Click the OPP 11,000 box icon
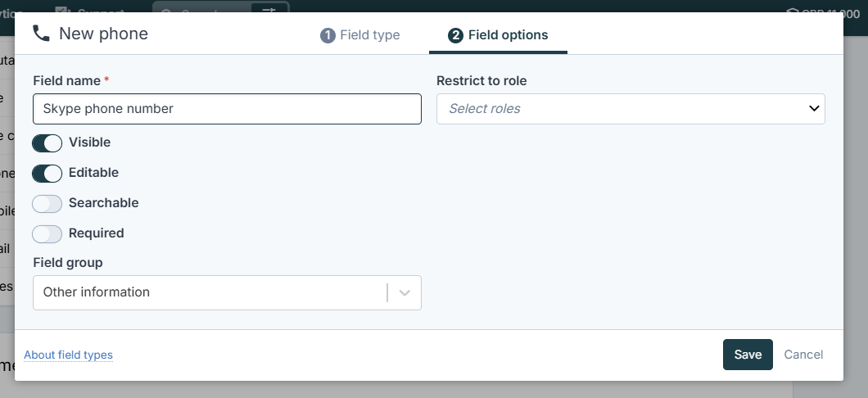This screenshot has width=868, height=398. coord(792,12)
